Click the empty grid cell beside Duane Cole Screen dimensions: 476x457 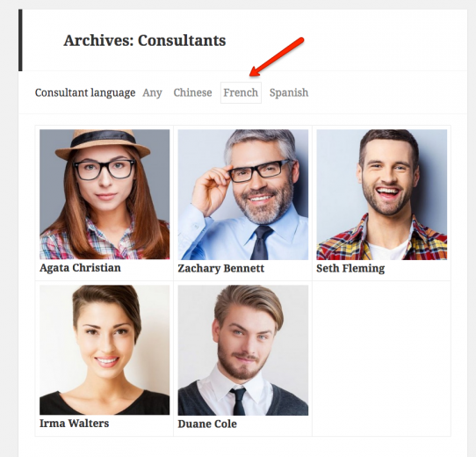(x=381, y=359)
